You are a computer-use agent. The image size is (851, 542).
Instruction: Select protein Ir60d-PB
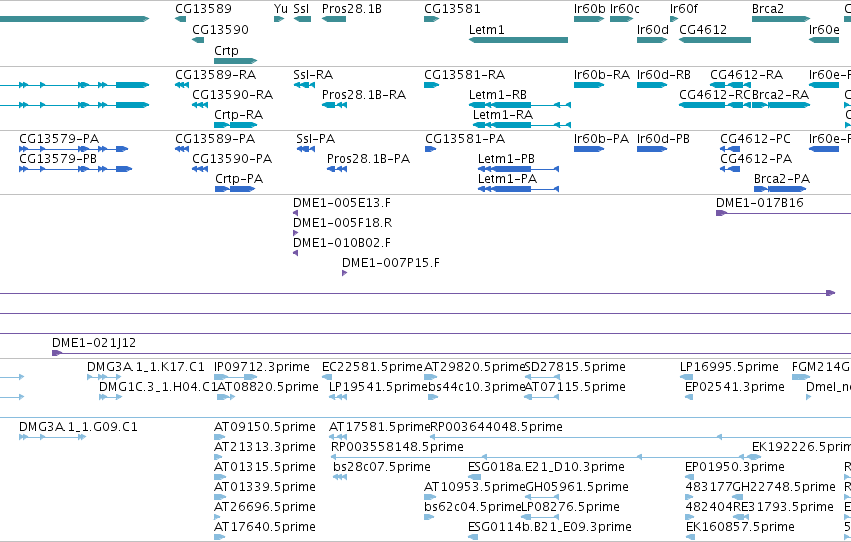point(652,149)
